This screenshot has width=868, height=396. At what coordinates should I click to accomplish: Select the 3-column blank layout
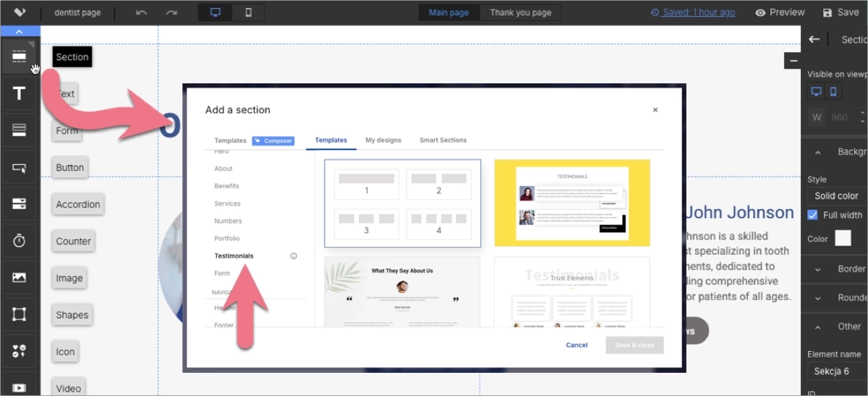click(x=367, y=224)
